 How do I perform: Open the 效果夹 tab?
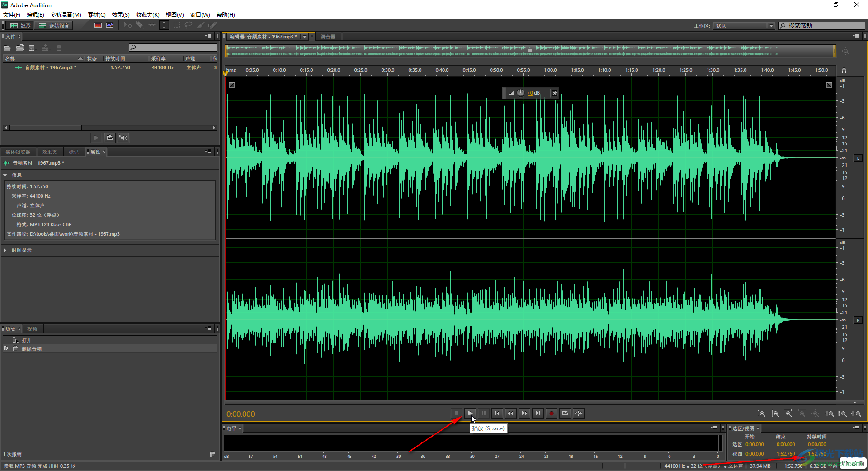tap(50, 152)
